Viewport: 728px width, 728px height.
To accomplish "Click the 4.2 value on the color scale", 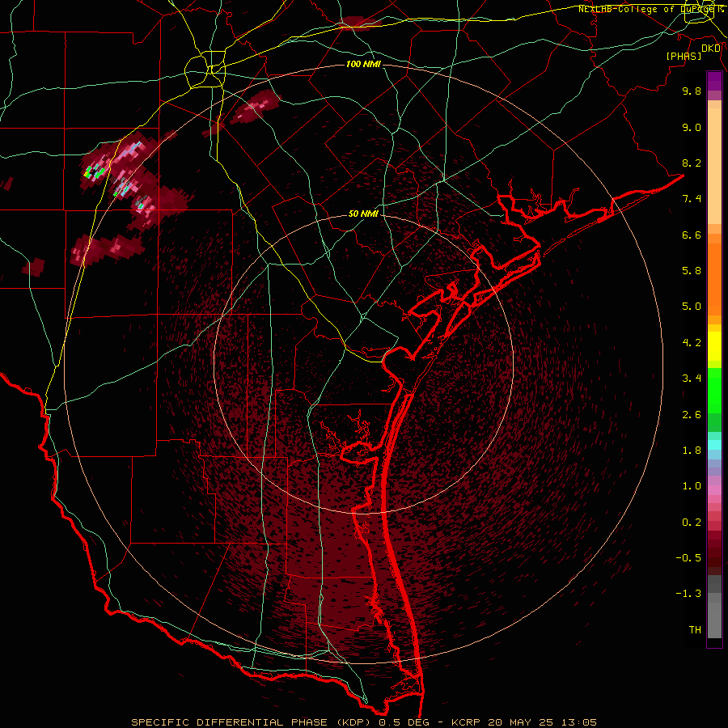I will pyautogui.click(x=692, y=343).
